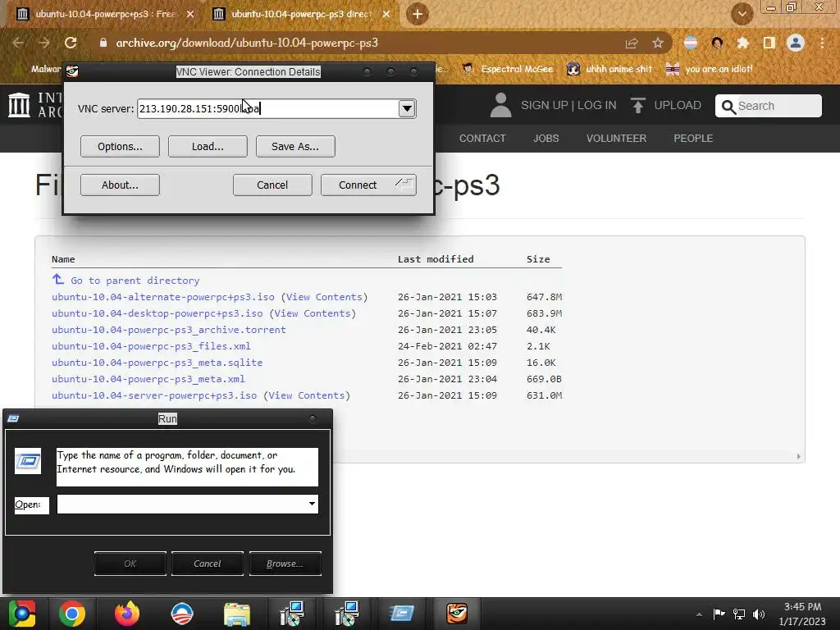
Task: Expand the Run dialog Open dropdown
Action: 312,504
